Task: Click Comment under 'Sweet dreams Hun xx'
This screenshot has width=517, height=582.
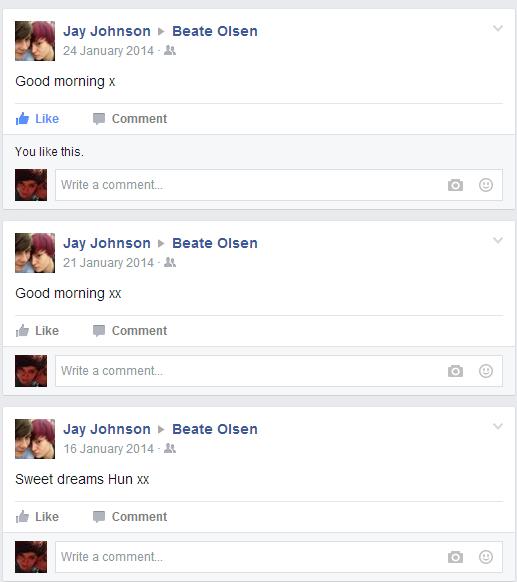Action: (x=130, y=517)
